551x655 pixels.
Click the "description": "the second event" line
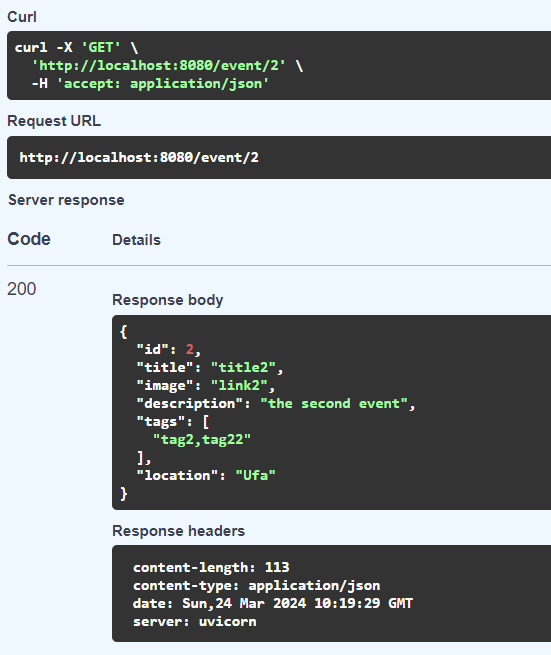point(276,404)
